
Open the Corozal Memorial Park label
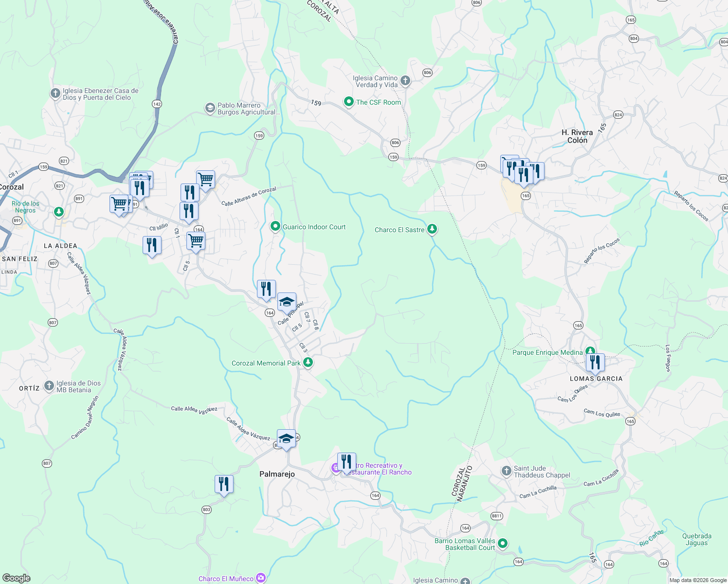266,363
